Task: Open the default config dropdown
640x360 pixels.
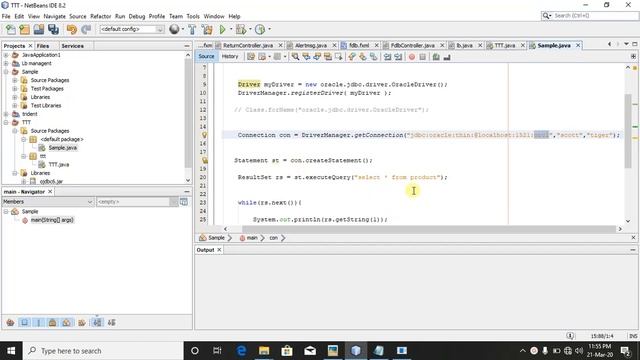Action: (x=160, y=29)
